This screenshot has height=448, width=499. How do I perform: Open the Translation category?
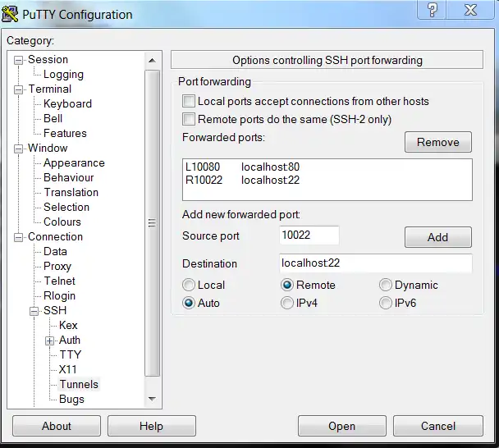pos(71,193)
